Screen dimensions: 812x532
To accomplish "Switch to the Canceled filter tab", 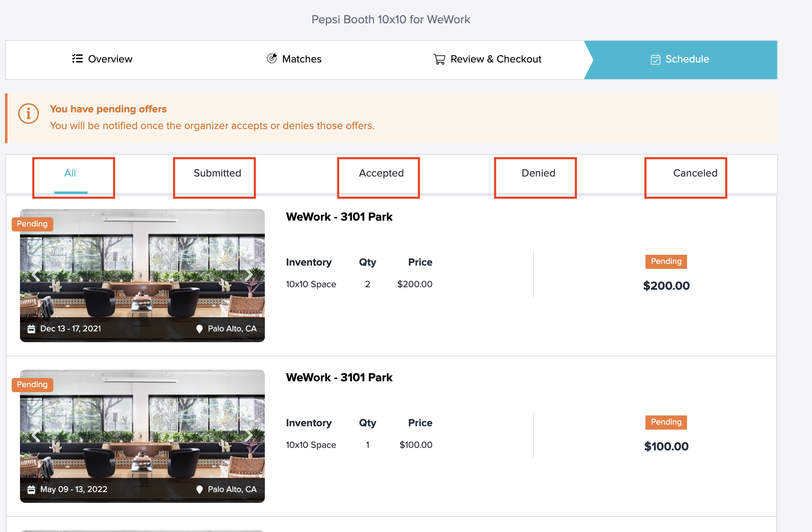I will tap(695, 173).
